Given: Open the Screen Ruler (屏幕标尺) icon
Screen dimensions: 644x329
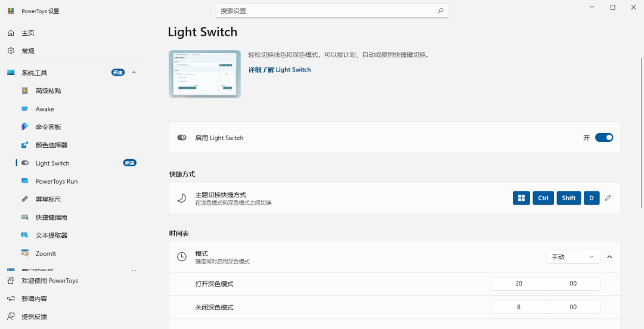Looking at the screenshot, I should [x=24, y=199].
